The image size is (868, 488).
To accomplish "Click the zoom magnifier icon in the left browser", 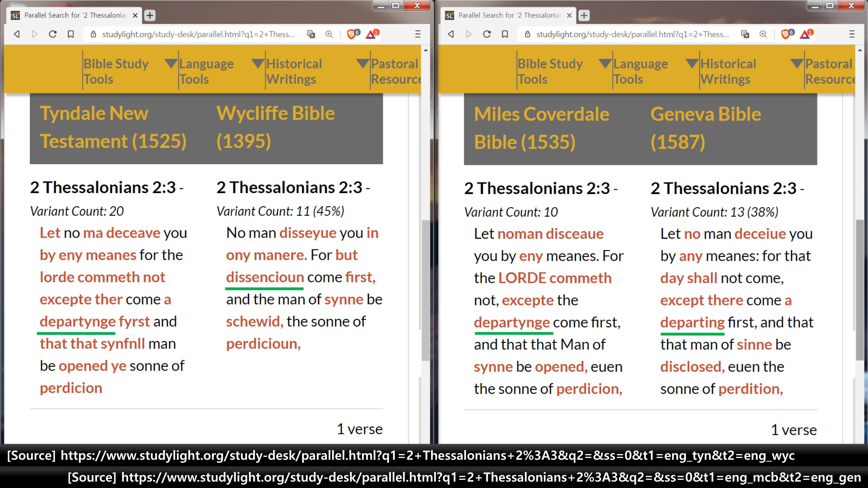I will (329, 34).
